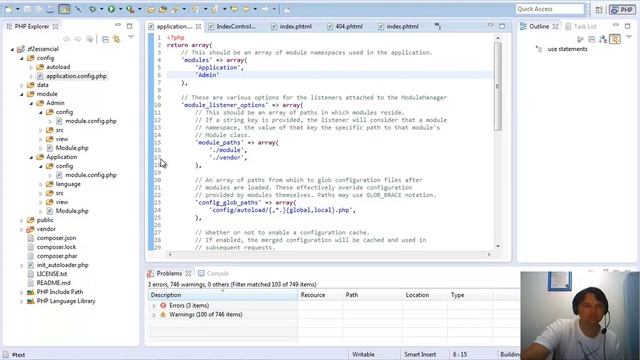
Task: Close the PHP Explorer view X
Action: (x=56, y=26)
